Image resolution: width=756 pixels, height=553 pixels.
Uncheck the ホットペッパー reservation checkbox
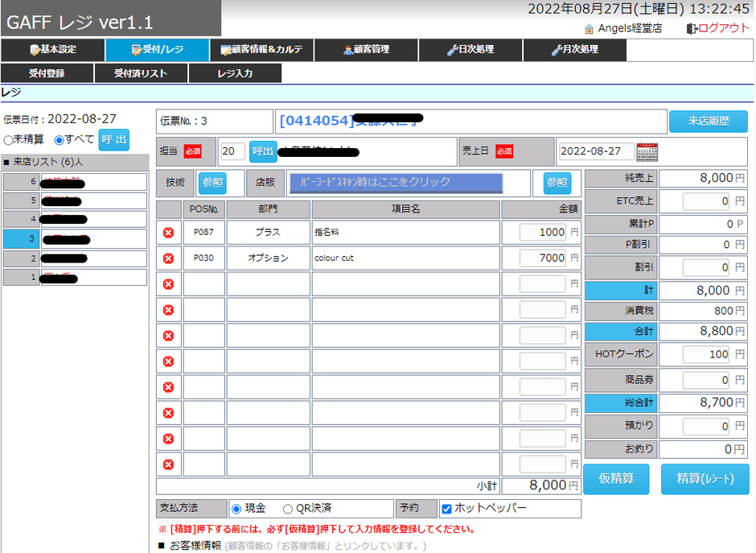(x=447, y=509)
